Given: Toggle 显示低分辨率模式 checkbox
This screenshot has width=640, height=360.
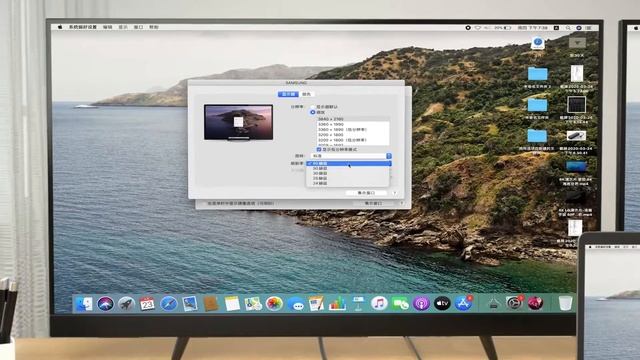Looking at the screenshot, I should [319, 150].
